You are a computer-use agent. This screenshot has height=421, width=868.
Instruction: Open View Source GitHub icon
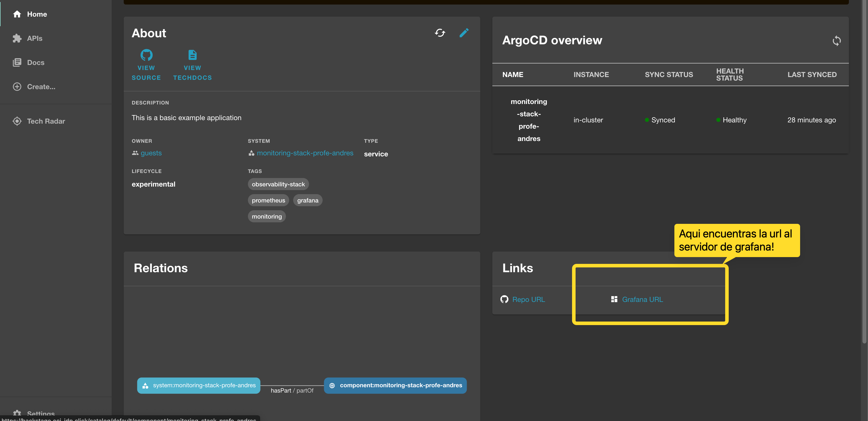(146, 55)
